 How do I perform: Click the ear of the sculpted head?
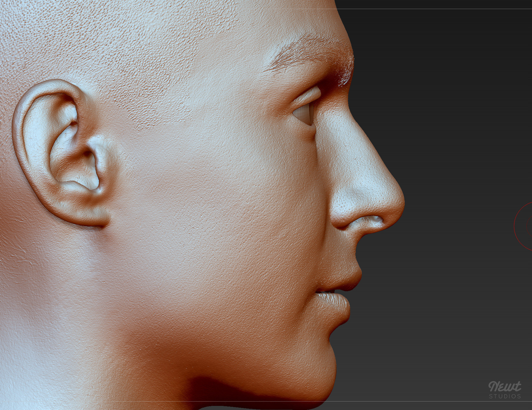[x=62, y=153]
